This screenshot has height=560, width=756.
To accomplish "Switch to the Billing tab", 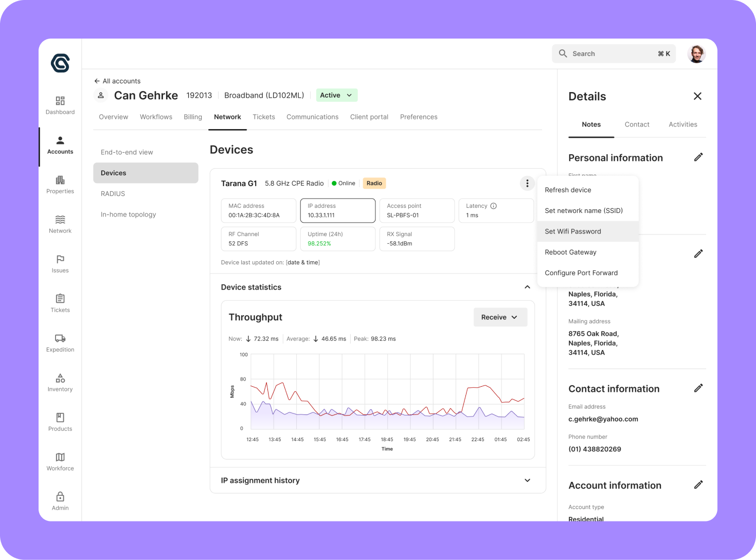I will pyautogui.click(x=193, y=117).
